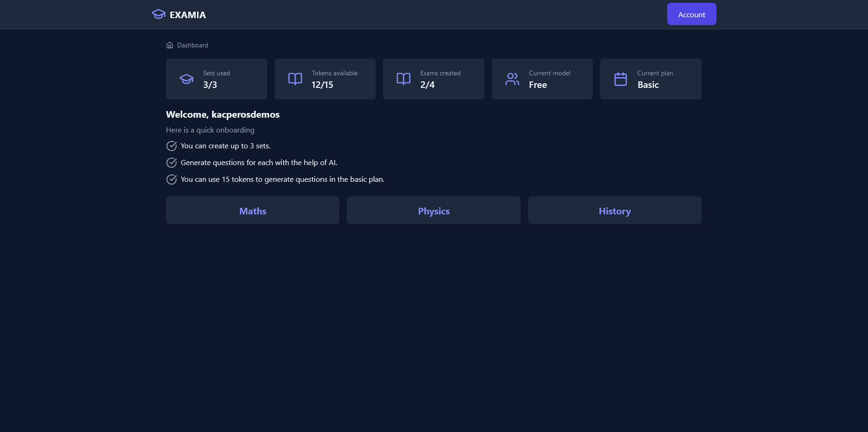The height and width of the screenshot is (432, 868).
Task: Click the Current plan Basic value
Action: 648,85
